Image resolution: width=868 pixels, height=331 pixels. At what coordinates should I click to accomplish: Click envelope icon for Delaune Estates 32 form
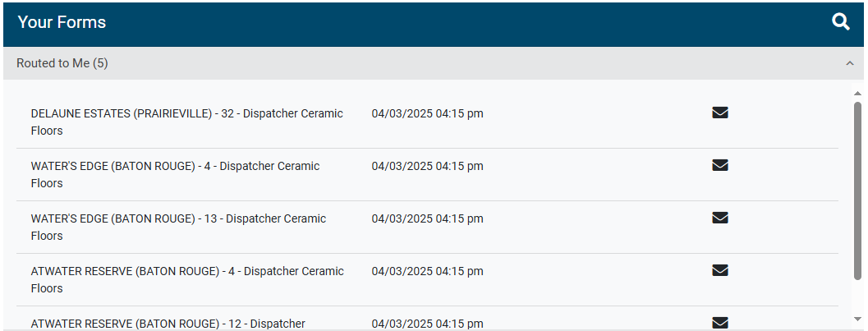(720, 113)
